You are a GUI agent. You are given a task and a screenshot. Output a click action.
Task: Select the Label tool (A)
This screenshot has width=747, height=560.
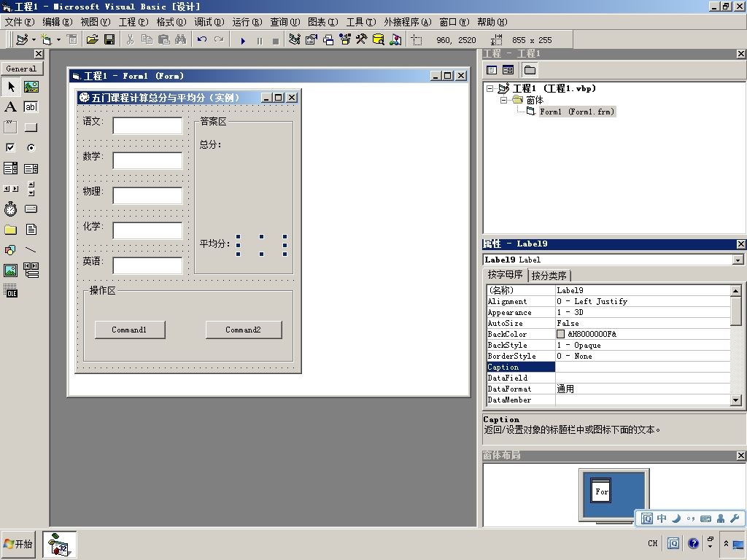[10, 106]
